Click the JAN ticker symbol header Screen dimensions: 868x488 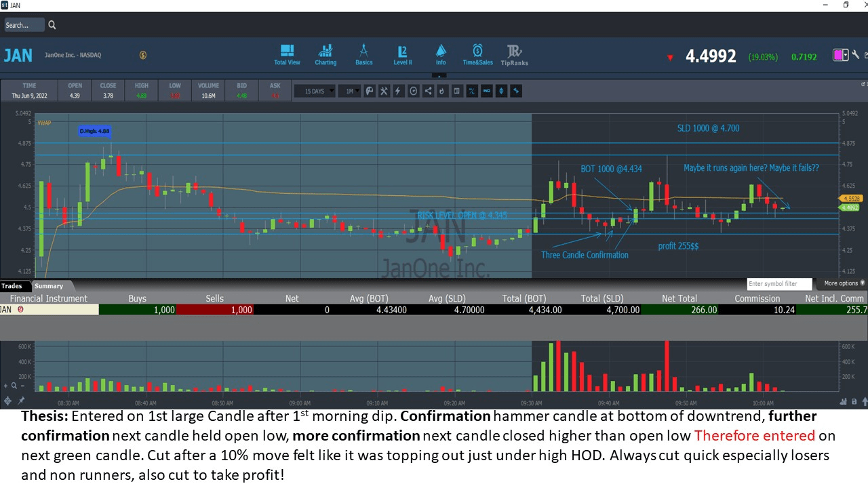(18, 56)
